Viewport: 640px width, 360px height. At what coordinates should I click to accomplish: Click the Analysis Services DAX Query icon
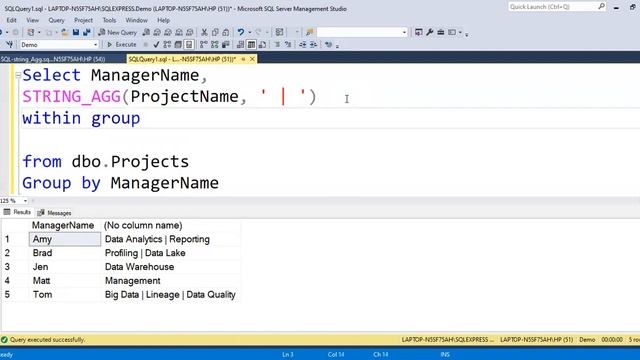pyautogui.click(x=189, y=32)
